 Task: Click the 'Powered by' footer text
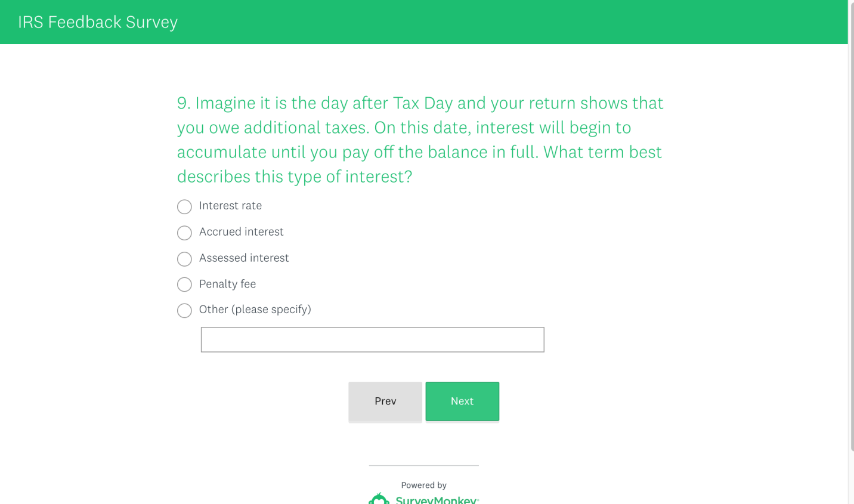pyautogui.click(x=423, y=485)
